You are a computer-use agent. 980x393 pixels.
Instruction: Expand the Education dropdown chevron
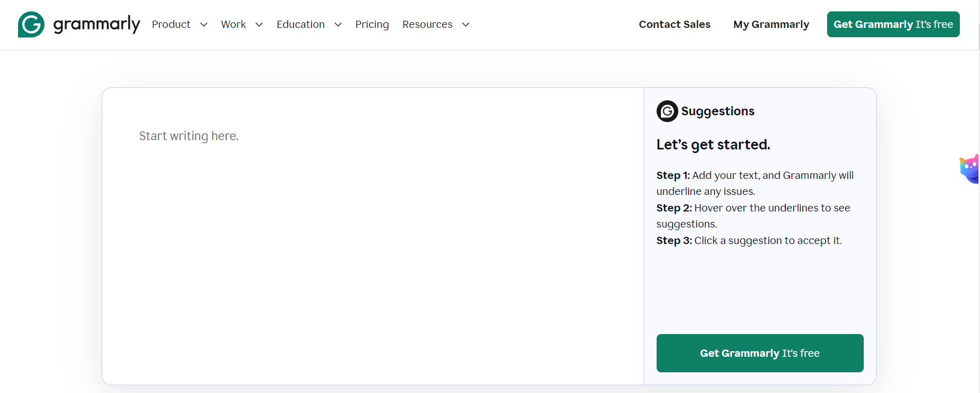tap(338, 25)
